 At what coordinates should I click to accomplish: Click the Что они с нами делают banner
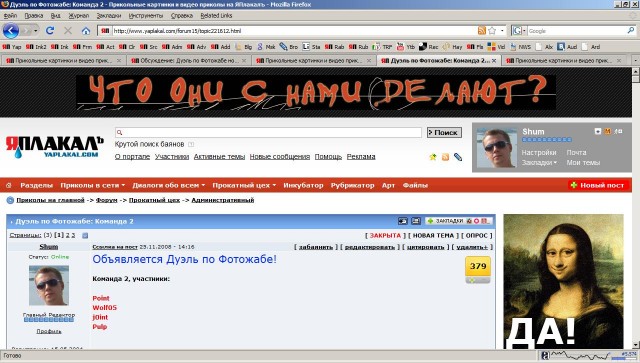316,92
